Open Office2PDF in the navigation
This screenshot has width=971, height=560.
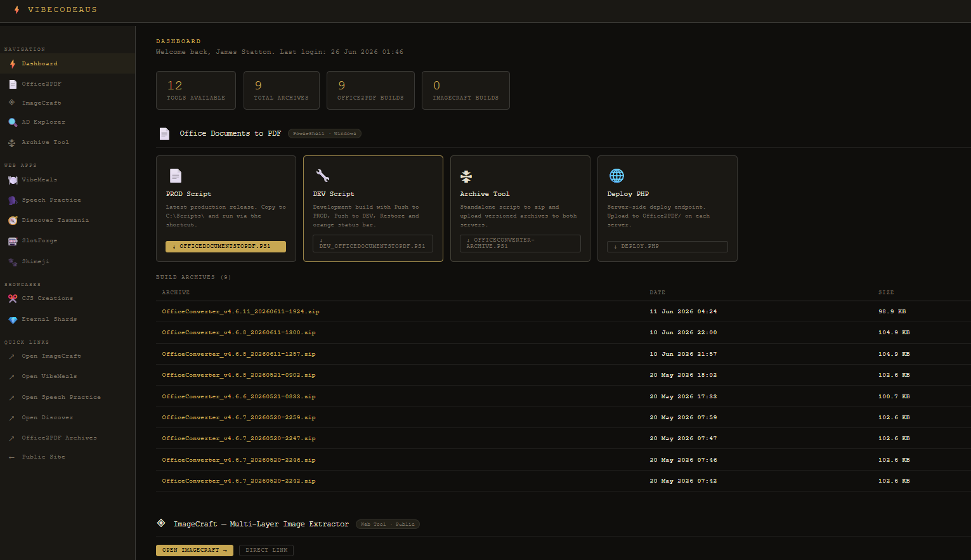point(67,84)
